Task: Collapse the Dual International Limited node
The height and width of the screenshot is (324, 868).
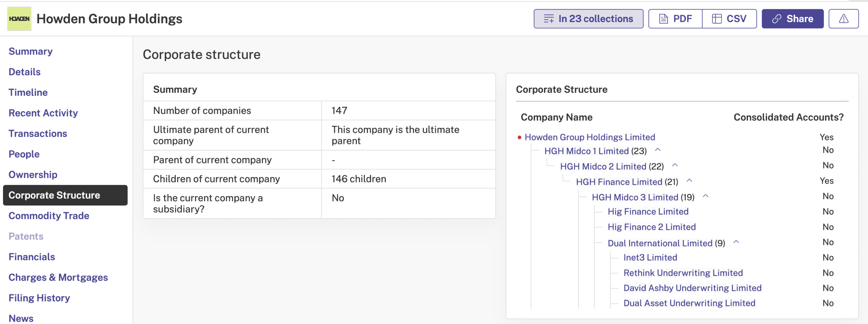Action: point(736,242)
